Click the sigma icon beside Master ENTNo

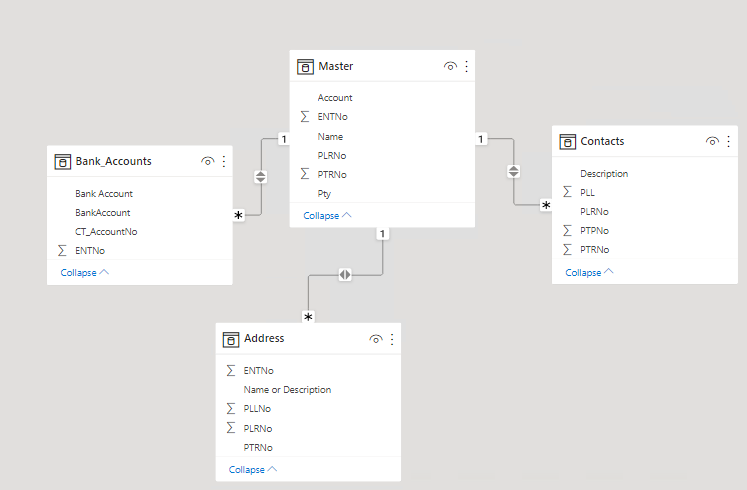(305, 117)
